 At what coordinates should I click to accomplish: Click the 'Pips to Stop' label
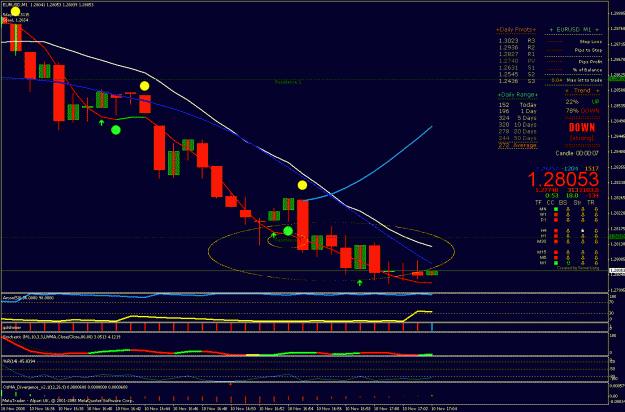tap(588, 50)
